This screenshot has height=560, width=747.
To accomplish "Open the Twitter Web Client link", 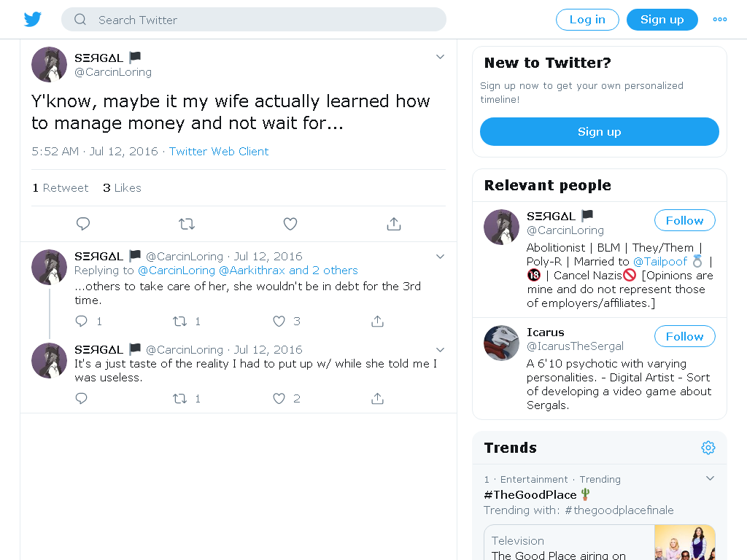I will point(219,152).
